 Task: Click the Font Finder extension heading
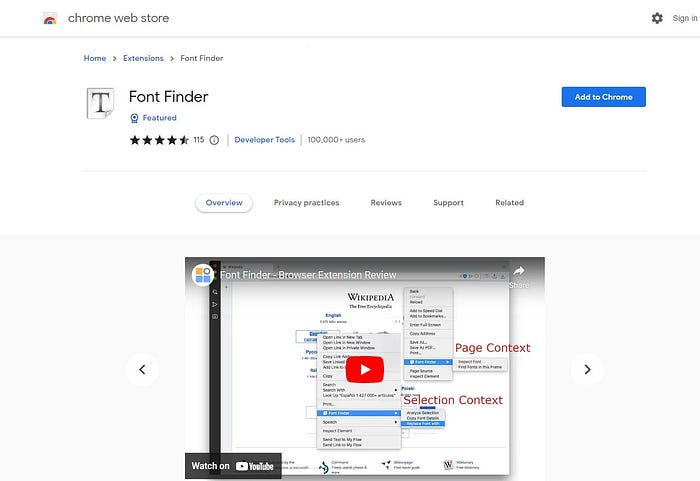(x=168, y=97)
